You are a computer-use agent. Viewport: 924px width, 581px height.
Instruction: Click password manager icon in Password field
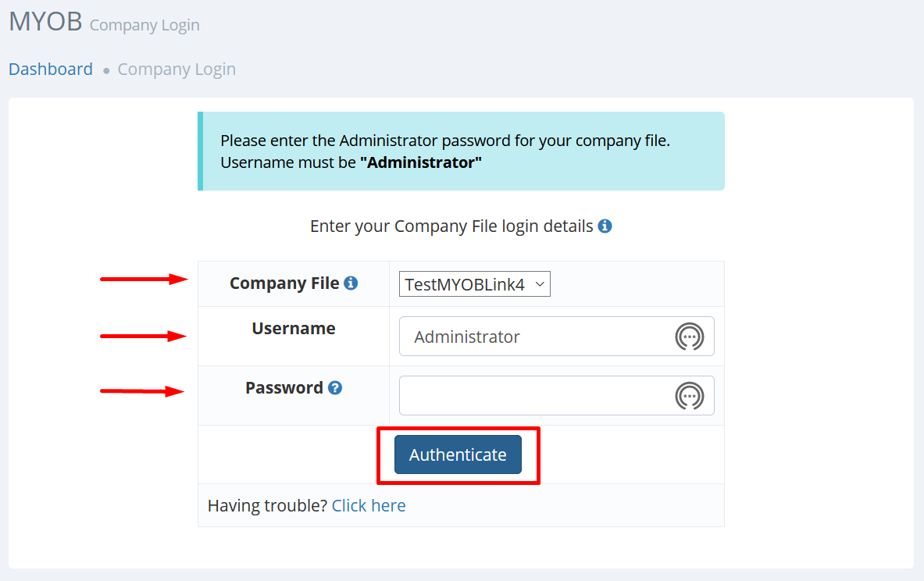(x=689, y=396)
